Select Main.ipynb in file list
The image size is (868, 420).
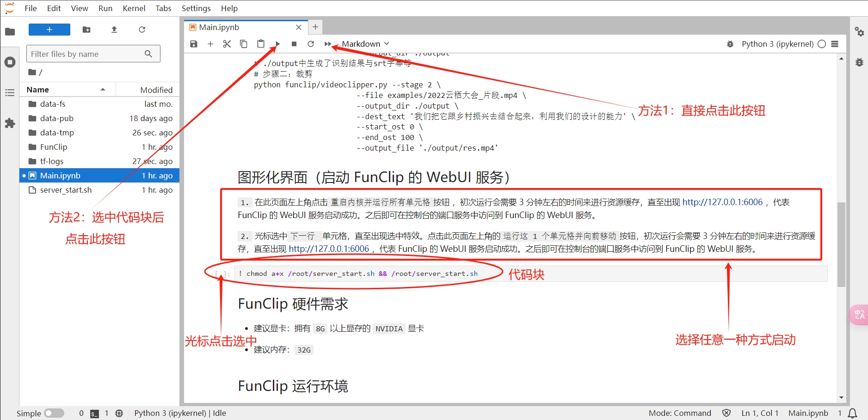(x=99, y=176)
